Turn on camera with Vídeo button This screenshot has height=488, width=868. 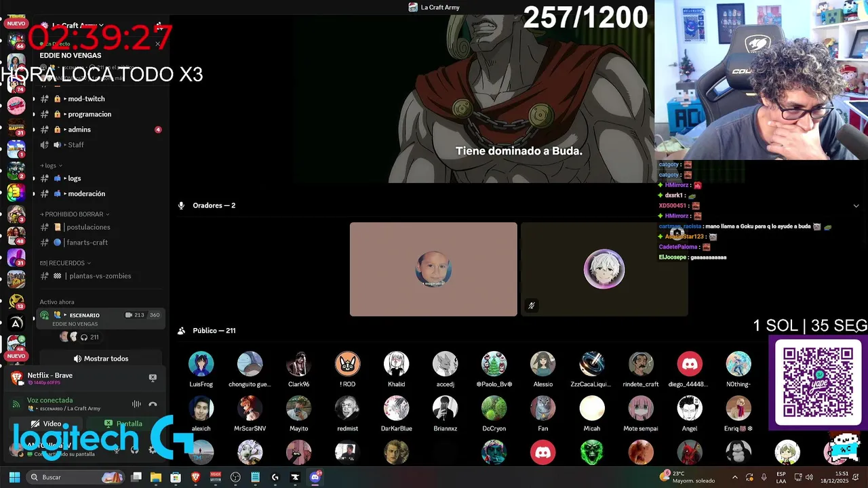pos(46,424)
